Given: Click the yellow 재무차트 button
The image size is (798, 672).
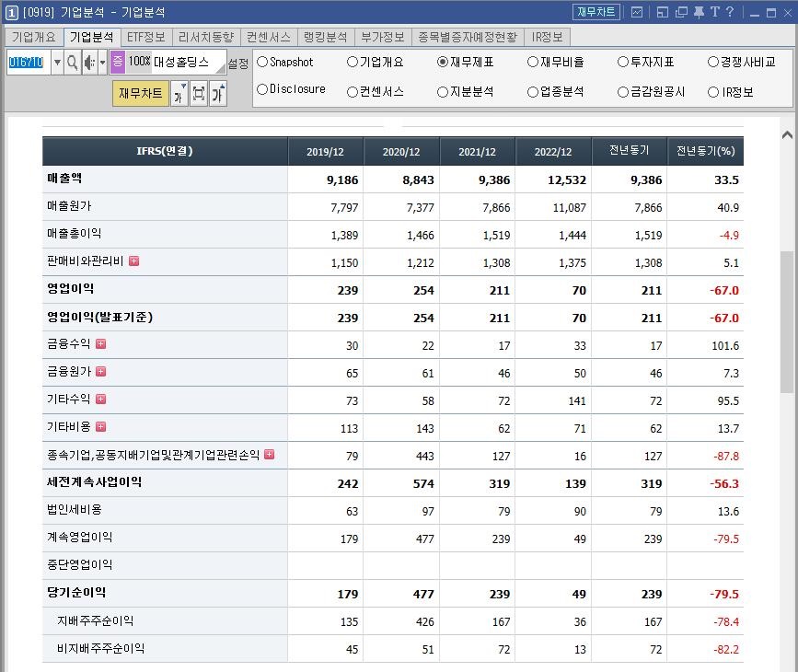Looking at the screenshot, I should pos(141,93).
